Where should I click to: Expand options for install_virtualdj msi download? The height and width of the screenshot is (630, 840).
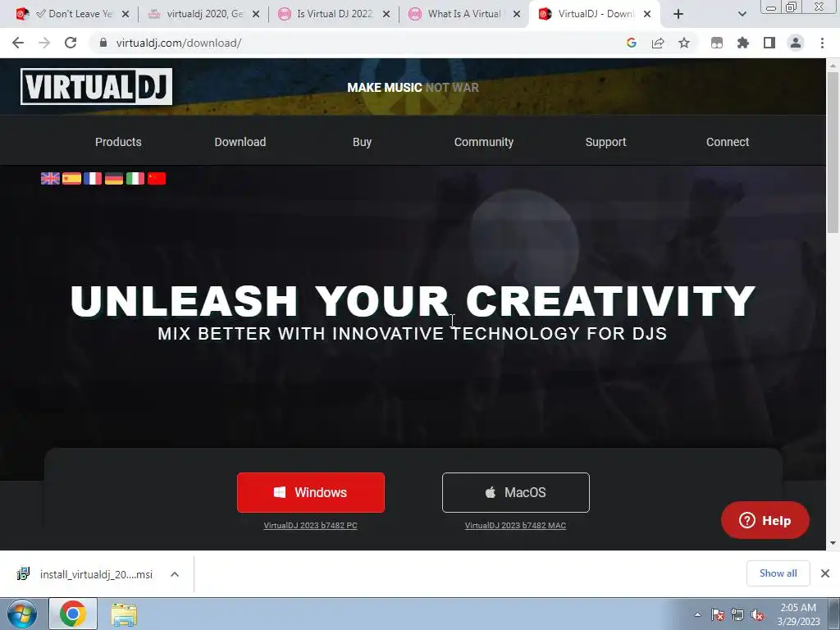[175, 574]
